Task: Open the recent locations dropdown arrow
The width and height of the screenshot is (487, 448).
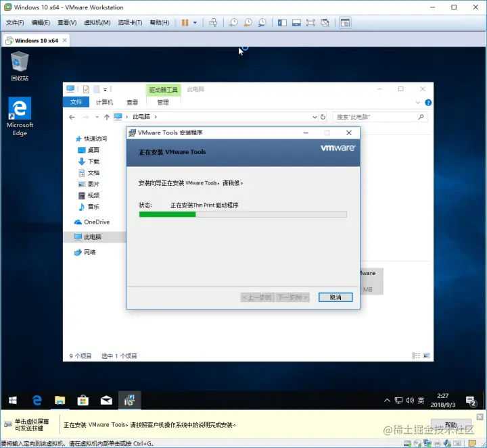Action: point(97,117)
